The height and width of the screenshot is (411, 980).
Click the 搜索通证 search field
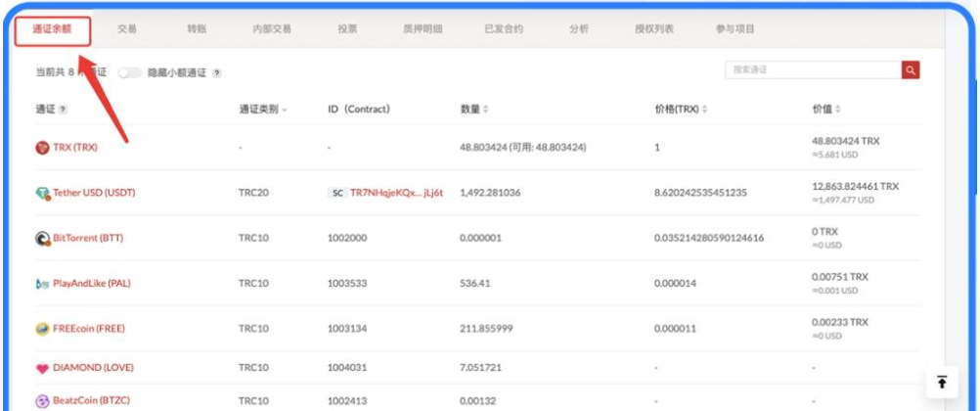pyautogui.click(x=813, y=70)
